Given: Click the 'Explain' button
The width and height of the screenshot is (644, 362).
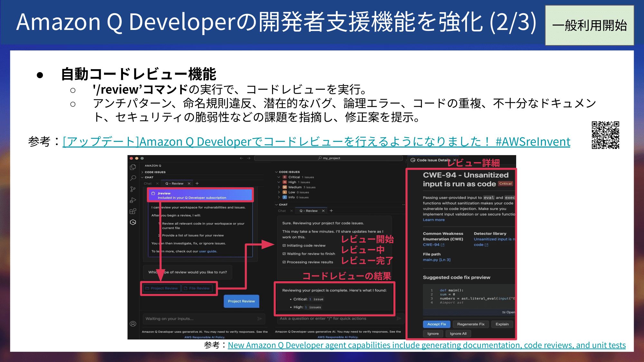Looking at the screenshot, I should pyautogui.click(x=502, y=324).
